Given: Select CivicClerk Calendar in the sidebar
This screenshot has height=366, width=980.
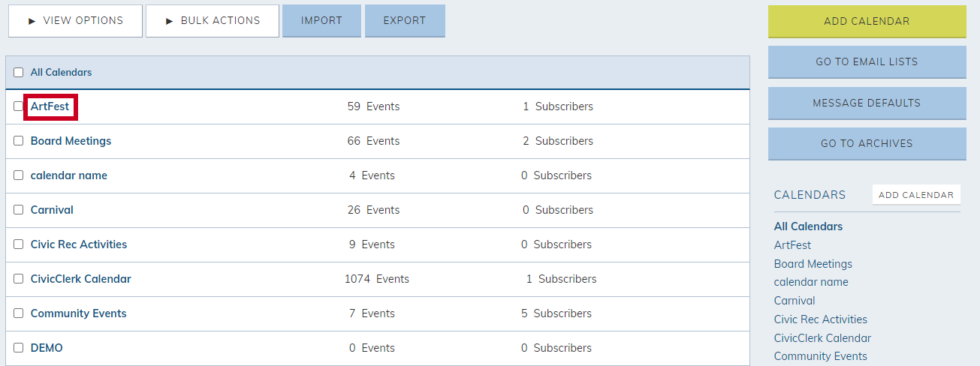Looking at the screenshot, I should point(822,338).
